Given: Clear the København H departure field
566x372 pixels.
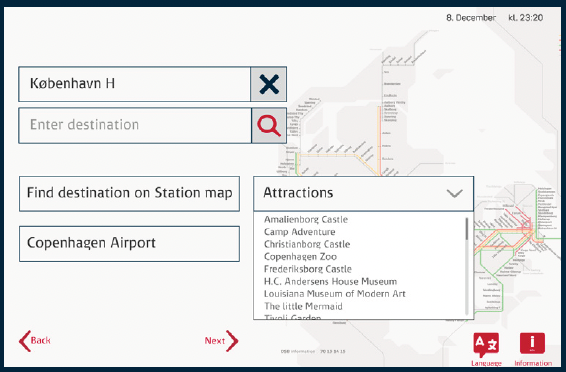Looking at the screenshot, I should point(269,84).
